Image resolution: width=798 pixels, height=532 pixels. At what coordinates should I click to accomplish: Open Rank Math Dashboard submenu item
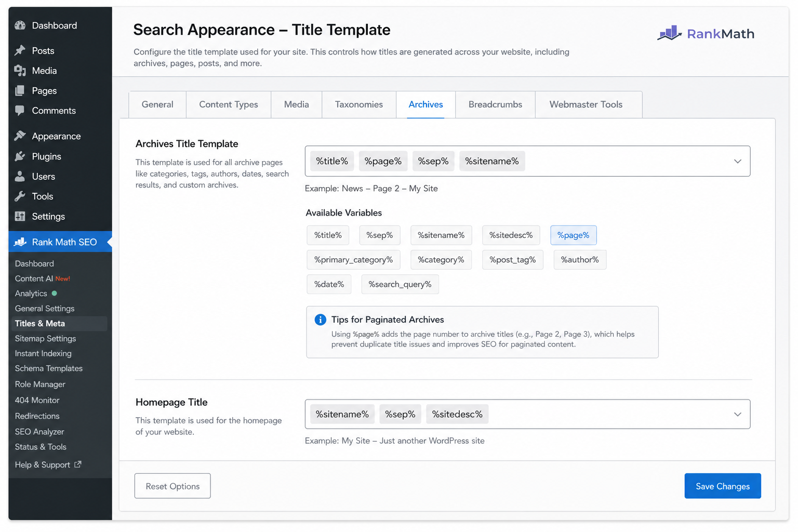tap(34, 264)
